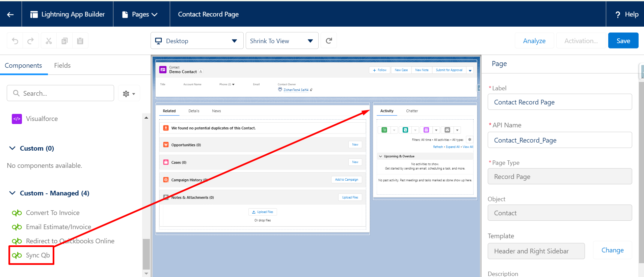Click the Expand All activity link

453,147
